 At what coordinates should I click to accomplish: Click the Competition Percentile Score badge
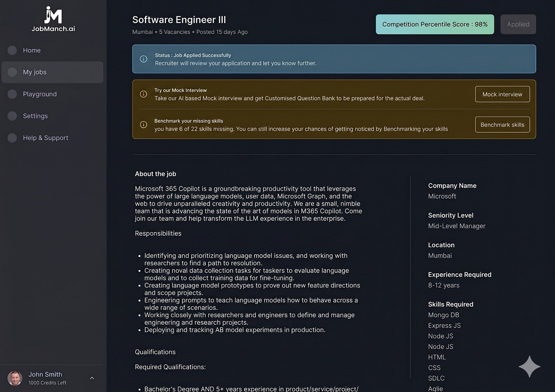[435, 24]
